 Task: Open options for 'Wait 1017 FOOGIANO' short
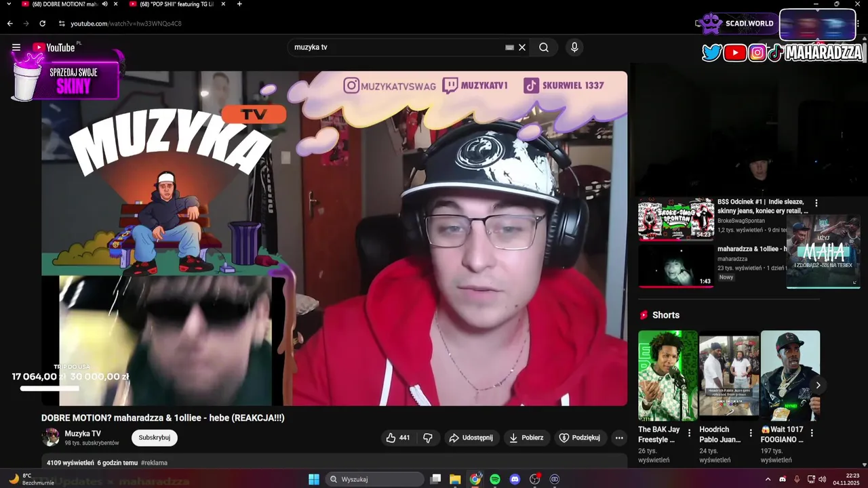tap(812, 432)
